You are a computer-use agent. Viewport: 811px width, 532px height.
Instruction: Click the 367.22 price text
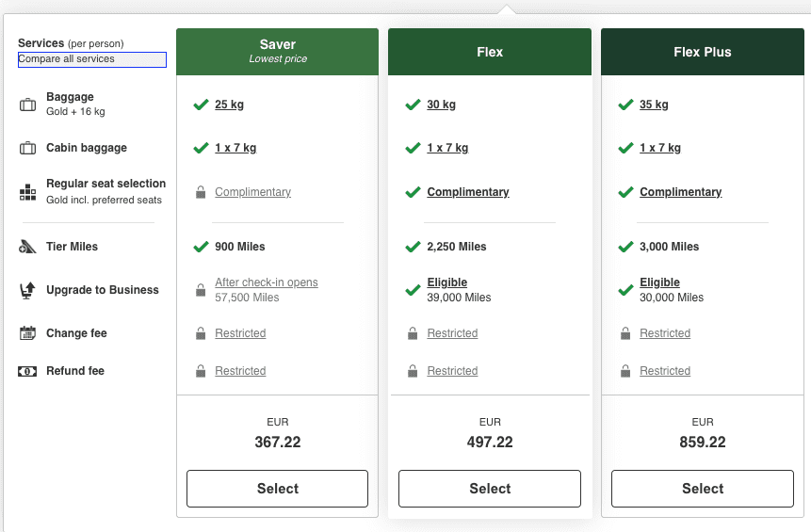point(277,442)
